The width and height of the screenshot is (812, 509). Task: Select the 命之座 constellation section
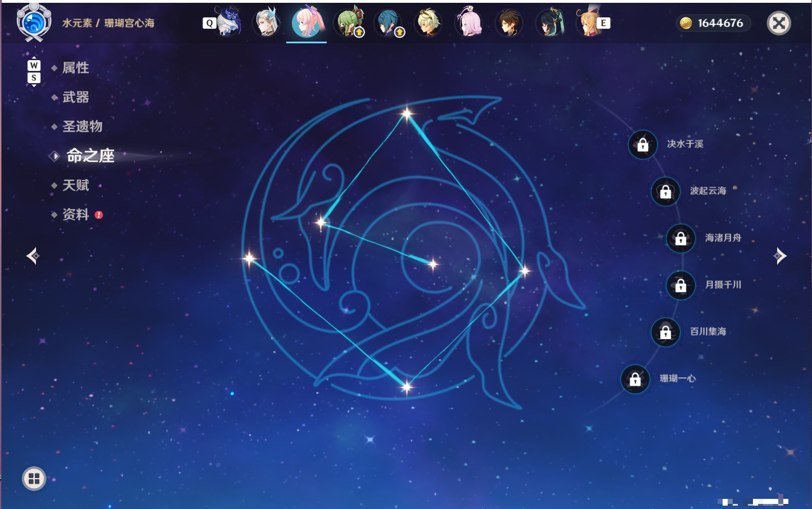(x=90, y=156)
